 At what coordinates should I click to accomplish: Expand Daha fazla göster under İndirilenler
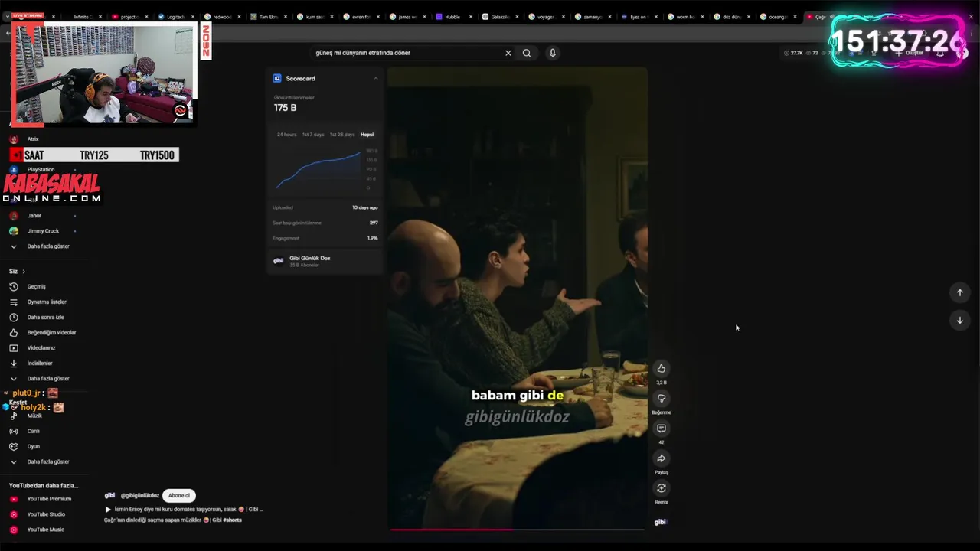click(47, 378)
